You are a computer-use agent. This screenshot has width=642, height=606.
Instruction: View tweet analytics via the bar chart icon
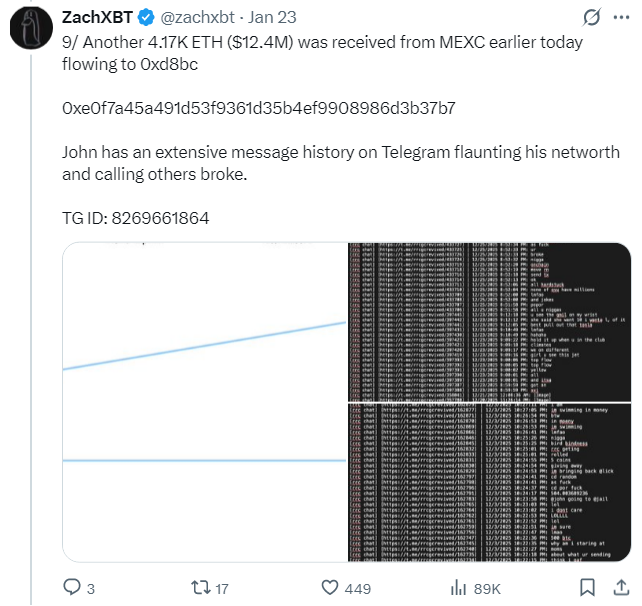click(x=460, y=587)
